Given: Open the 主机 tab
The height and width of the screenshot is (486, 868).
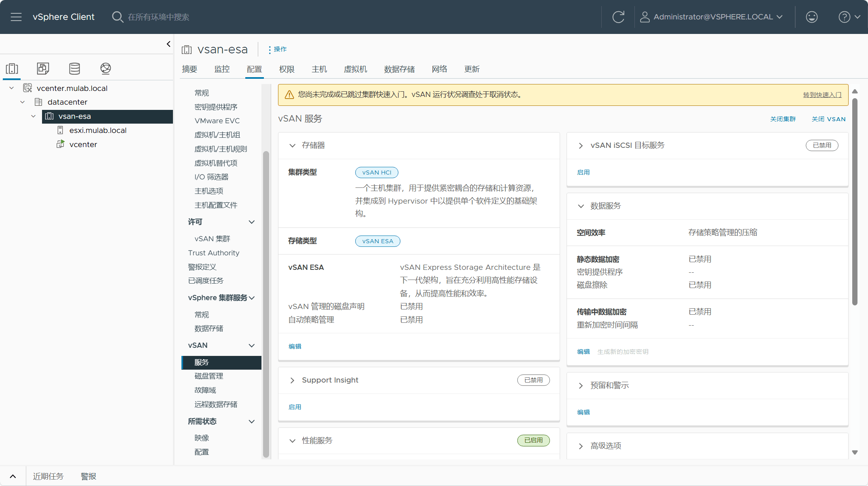Looking at the screenshot, I should coord(319,69).
